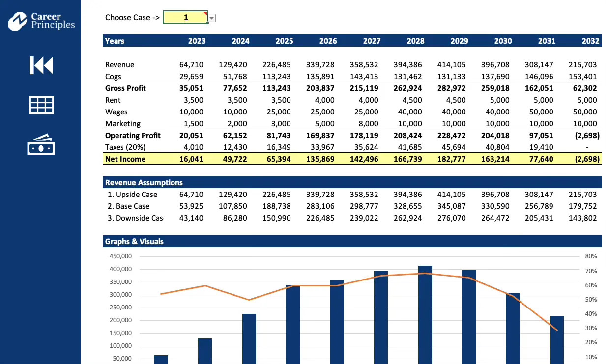
Task: Select the 2030 Net Income value 163,214
Action: [495, 159]
